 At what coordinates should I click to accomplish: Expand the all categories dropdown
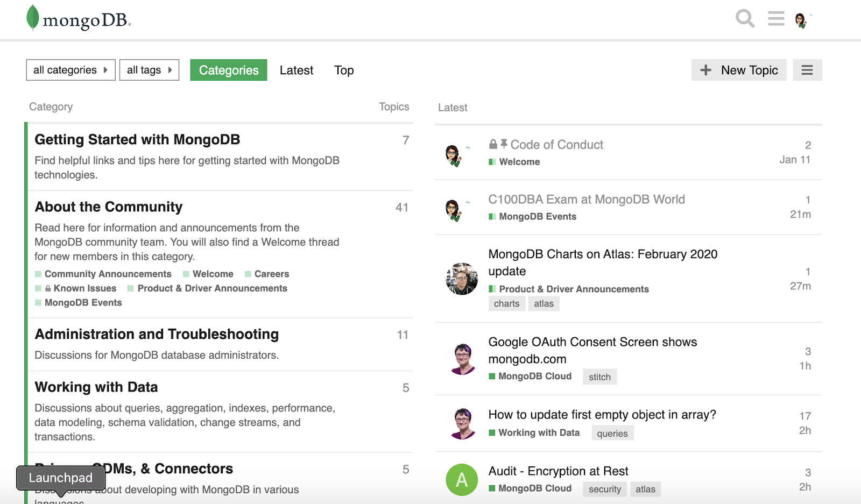[x=70, y=70]
